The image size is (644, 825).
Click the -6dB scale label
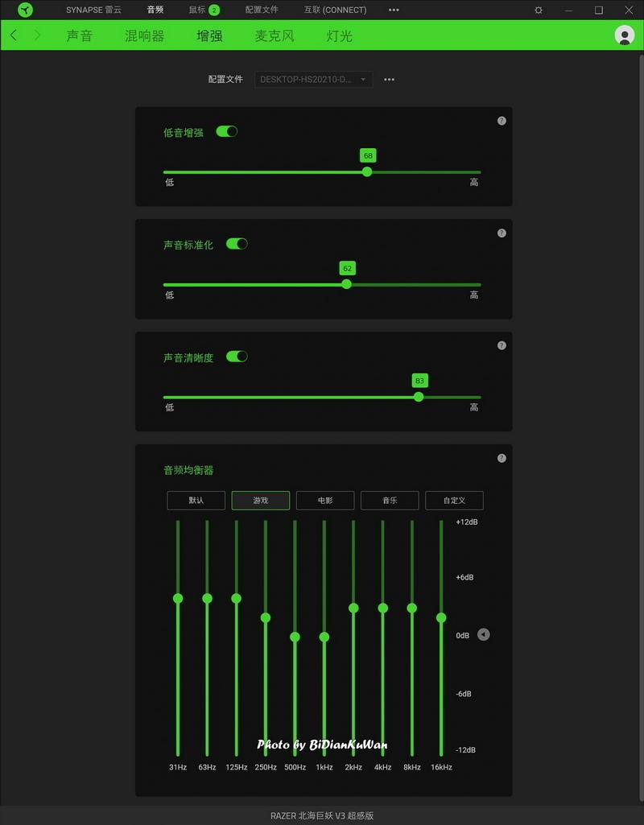click(464, 694)
